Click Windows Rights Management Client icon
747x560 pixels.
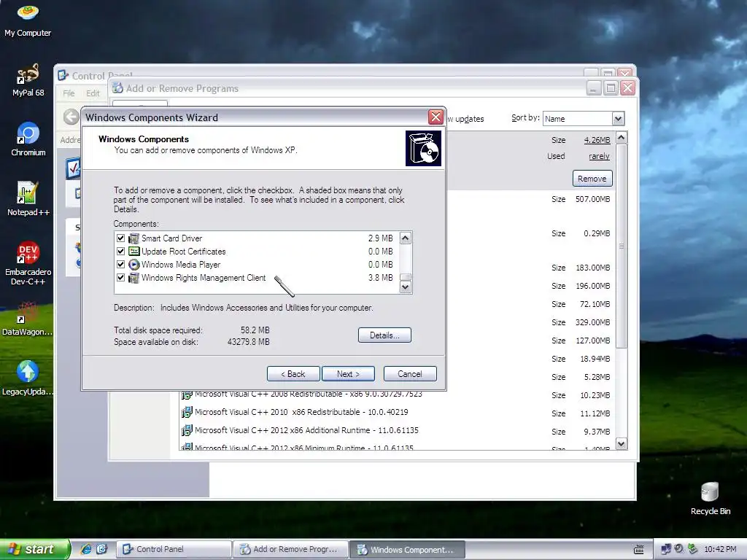coord(134,278)
